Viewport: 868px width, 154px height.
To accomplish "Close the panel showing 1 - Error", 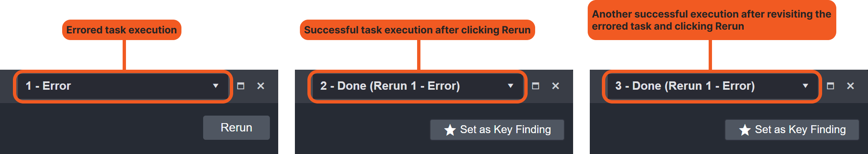I will (x=261, y=86).
